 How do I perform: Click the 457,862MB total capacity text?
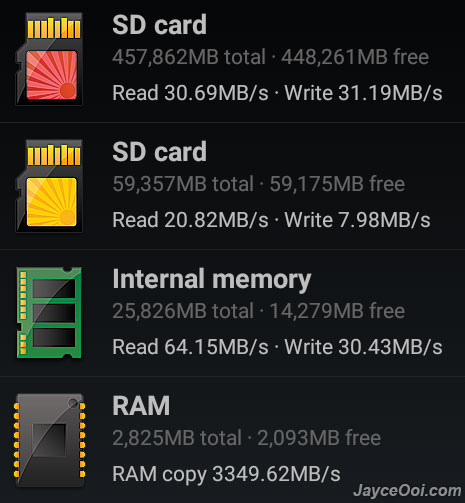189,57
